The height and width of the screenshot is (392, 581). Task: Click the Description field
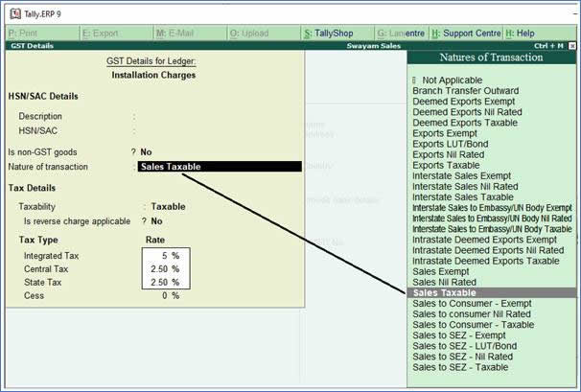tap(219, 116)
